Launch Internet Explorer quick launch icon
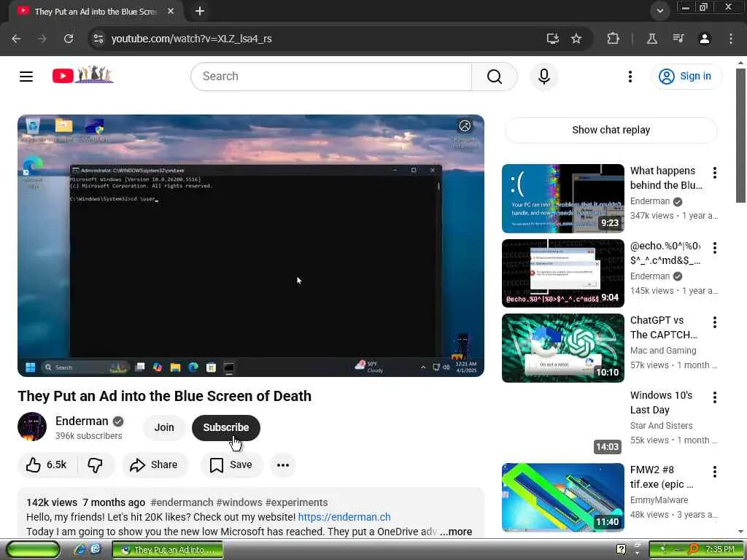The height and width of the screenshot is (560, 747). (x=80, y=550)
